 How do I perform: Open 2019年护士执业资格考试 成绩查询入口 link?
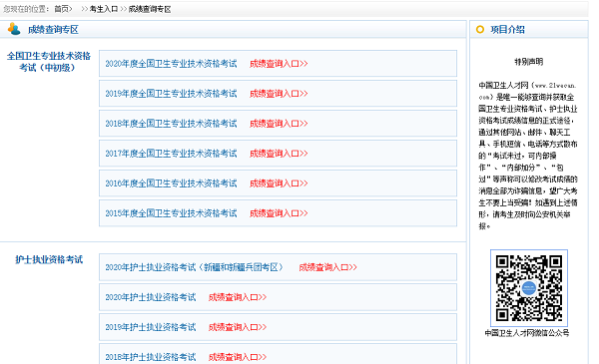pos(238,327)
